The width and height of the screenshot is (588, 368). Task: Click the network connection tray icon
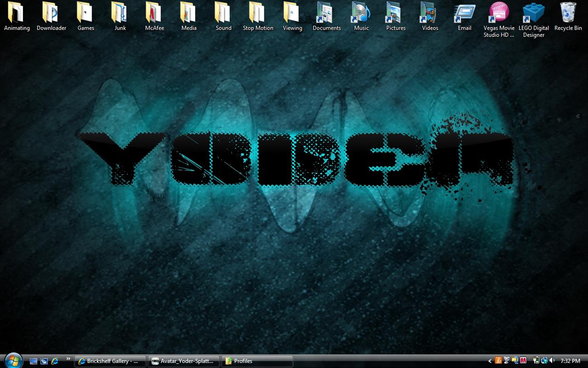[x=544, y=361]
